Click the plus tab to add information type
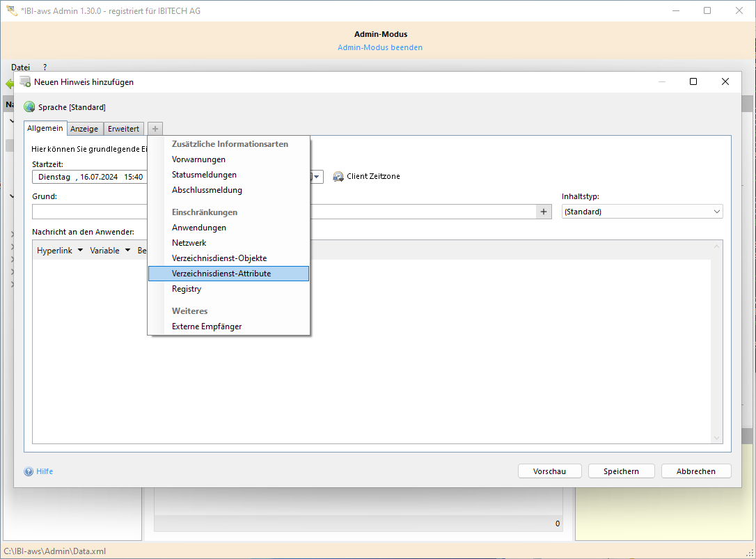Screen dimensions: 756x559 155,129
